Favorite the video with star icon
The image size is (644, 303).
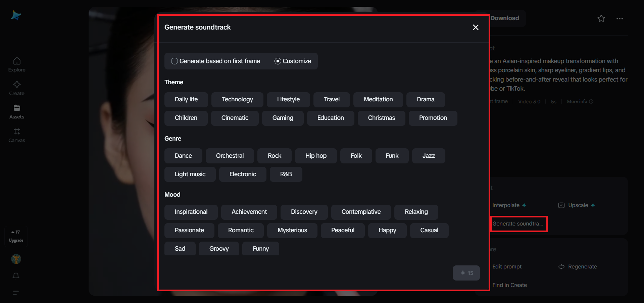pyautogui.click(x=601, y=18)
